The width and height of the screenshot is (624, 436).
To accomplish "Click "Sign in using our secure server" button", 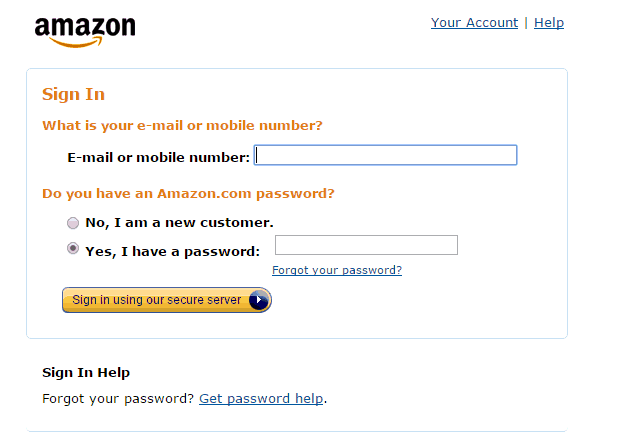I will (167, 300).
